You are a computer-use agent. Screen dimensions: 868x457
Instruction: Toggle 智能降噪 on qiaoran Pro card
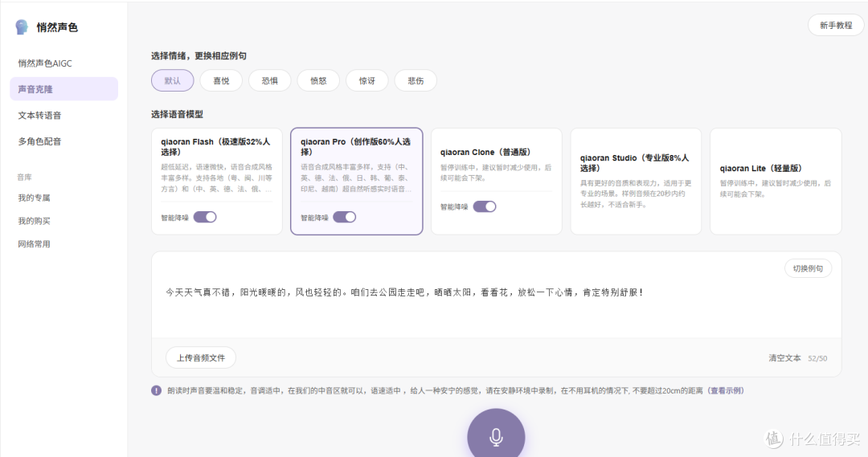344,218
